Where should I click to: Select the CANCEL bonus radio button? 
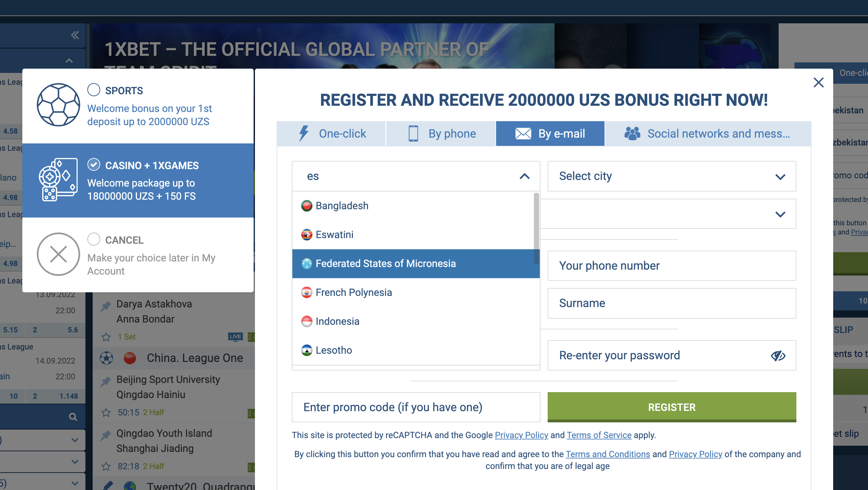point(94,239)
